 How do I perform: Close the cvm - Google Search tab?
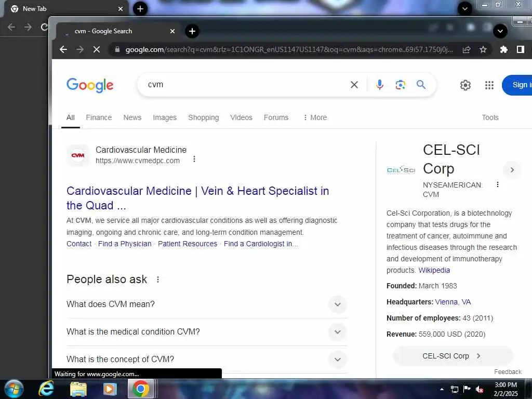click(x=172, y=31)
